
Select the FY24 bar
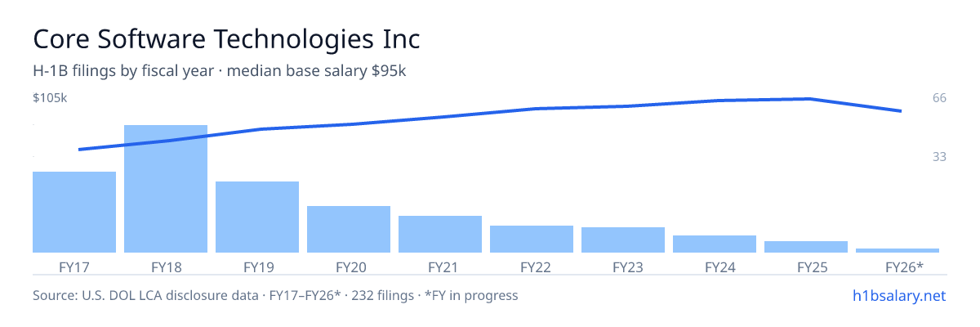click(715, 244)
